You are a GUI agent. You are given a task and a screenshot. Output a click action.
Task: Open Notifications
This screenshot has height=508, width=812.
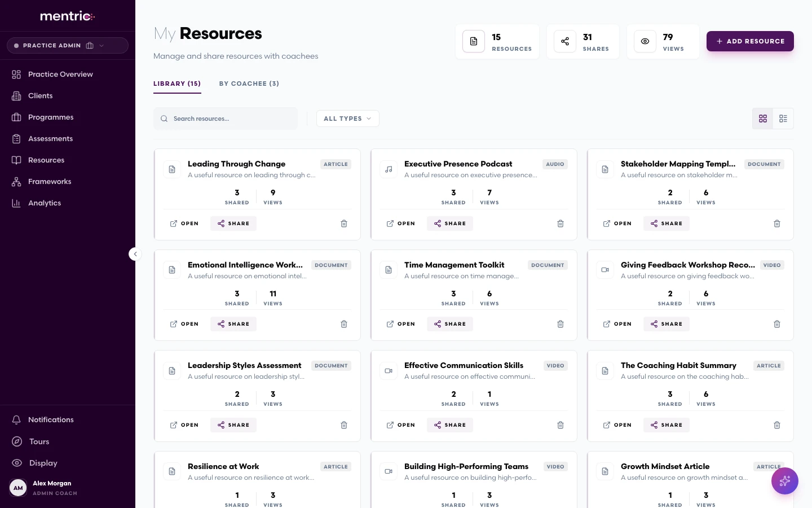pyautogui.click(x=68, y=420)
